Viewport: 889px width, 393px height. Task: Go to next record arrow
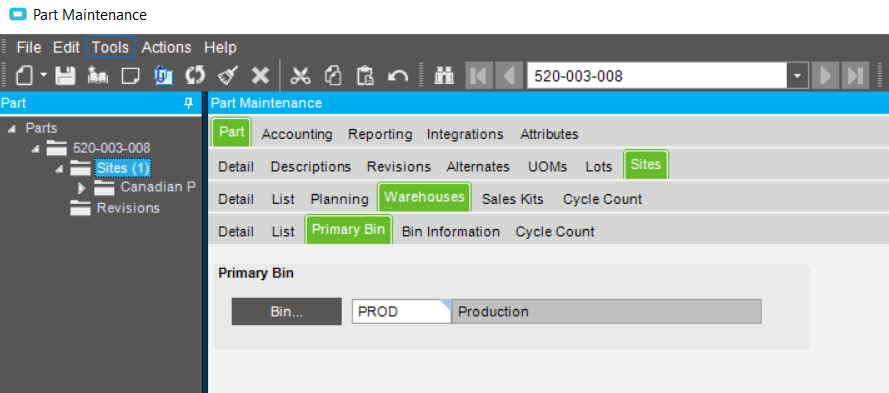(825, 75)
